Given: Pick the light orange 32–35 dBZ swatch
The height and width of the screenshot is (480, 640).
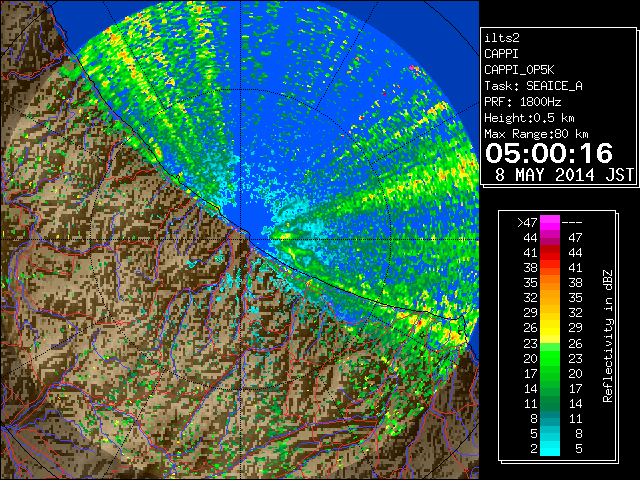Looking at the screenshot, I should [x=550, y=298].
